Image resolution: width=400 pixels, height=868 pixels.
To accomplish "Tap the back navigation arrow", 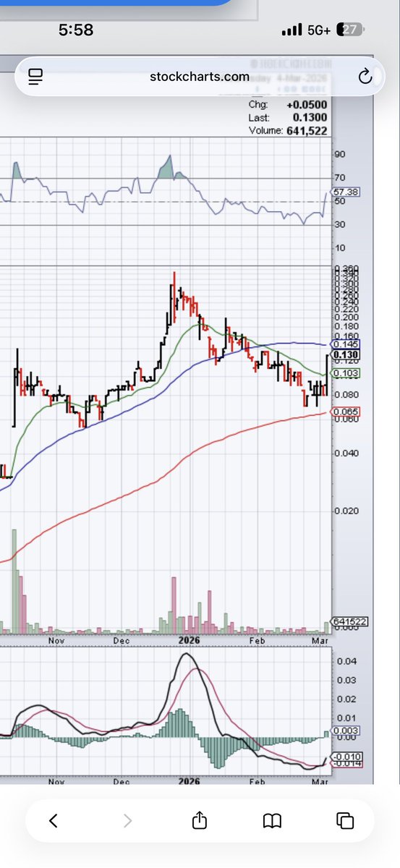I will [x=53, y=820].
